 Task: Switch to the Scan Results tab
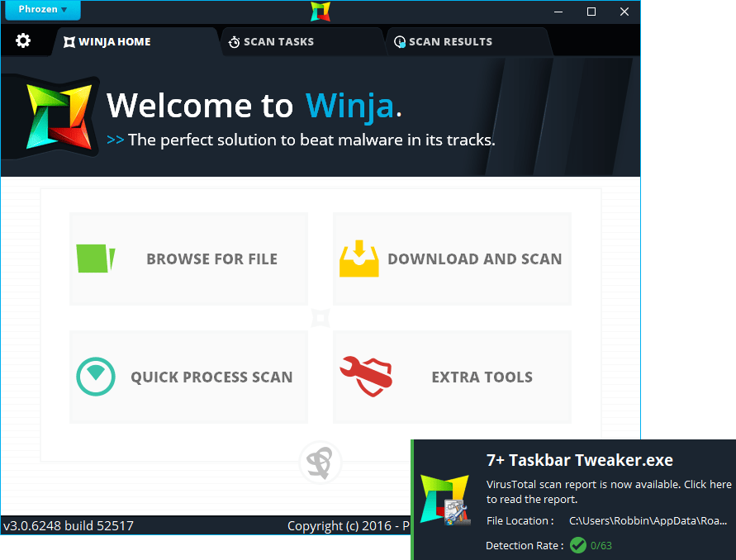468,42
